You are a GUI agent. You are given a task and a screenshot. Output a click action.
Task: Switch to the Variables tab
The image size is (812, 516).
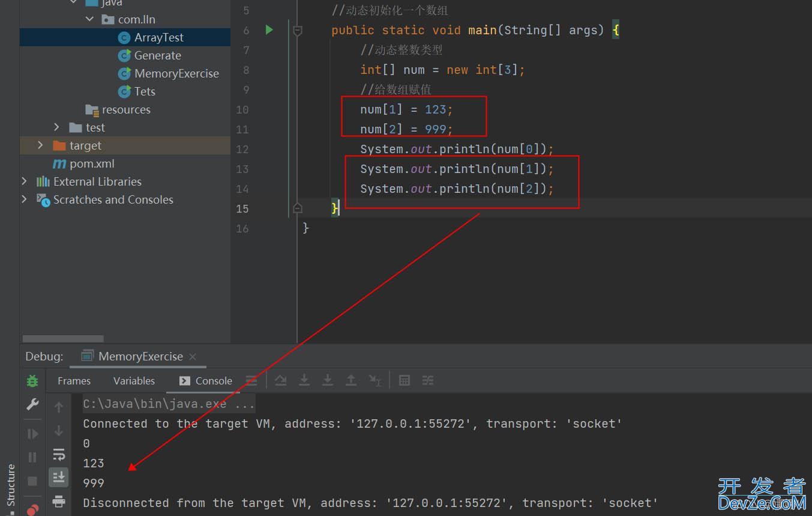[134, 381]
